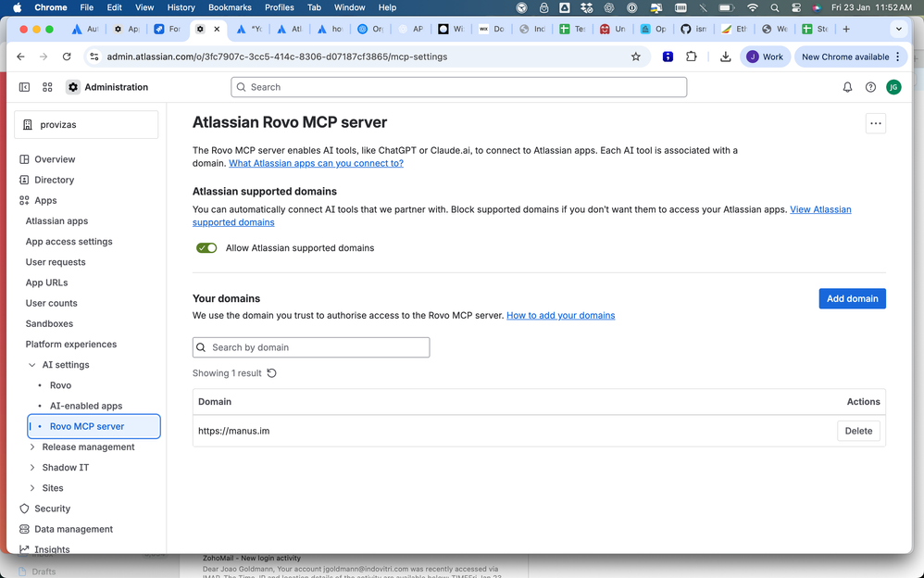Select Rovo MCP server item
This screenshot has height=578, width=924.
(x=94, y=426)
